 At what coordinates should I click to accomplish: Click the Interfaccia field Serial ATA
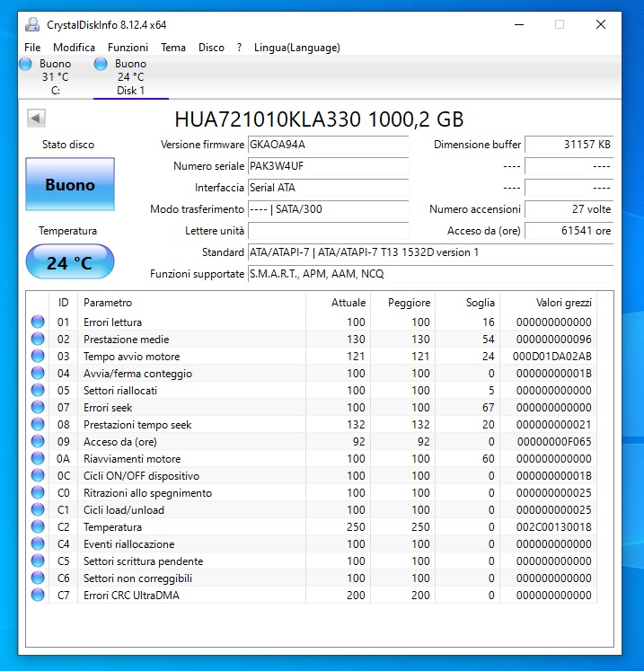[328, 188]
